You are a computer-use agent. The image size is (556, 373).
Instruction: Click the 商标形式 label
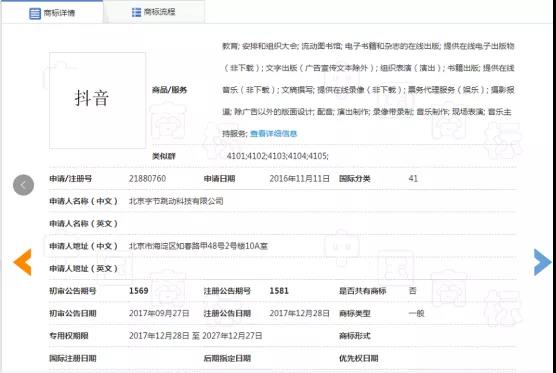tap(355, 336)
